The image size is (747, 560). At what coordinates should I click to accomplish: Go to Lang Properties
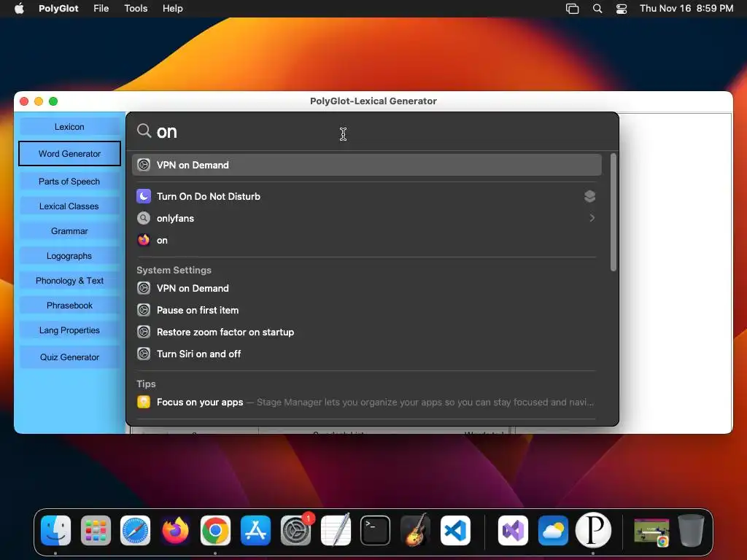69,330
